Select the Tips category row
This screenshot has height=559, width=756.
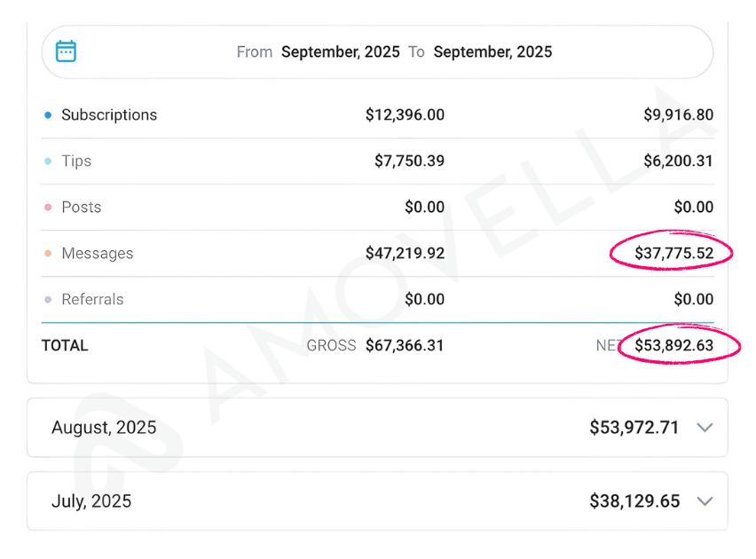tap(76, 161)
